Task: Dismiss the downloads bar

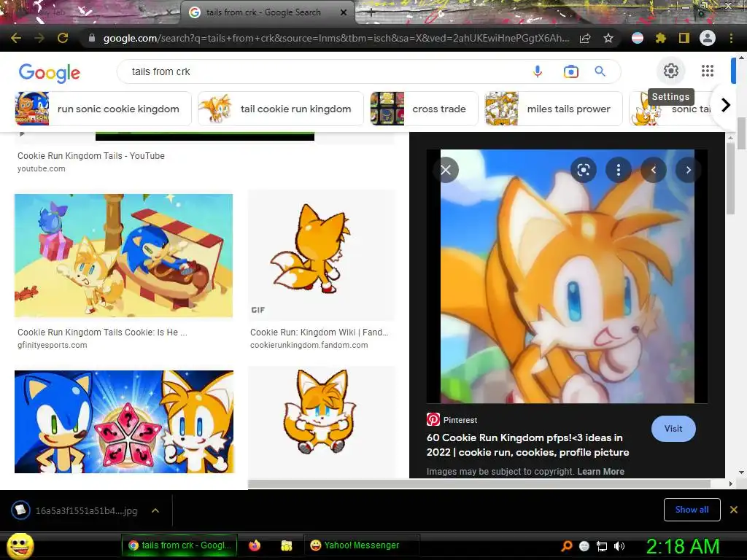Action: 734,510
